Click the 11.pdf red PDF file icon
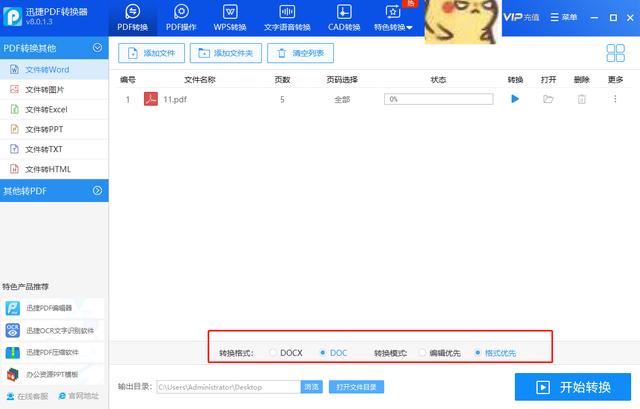This screenshot has width=640, height=409. 151,99
